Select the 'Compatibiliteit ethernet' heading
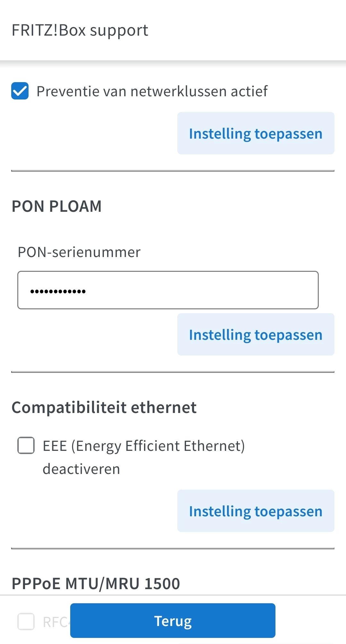This screenshot has height=644, width=346. [x=104, y=408]
